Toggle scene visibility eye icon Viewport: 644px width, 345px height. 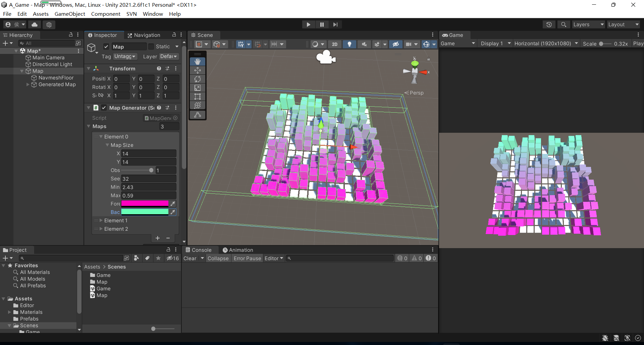(x=396, y=44)
